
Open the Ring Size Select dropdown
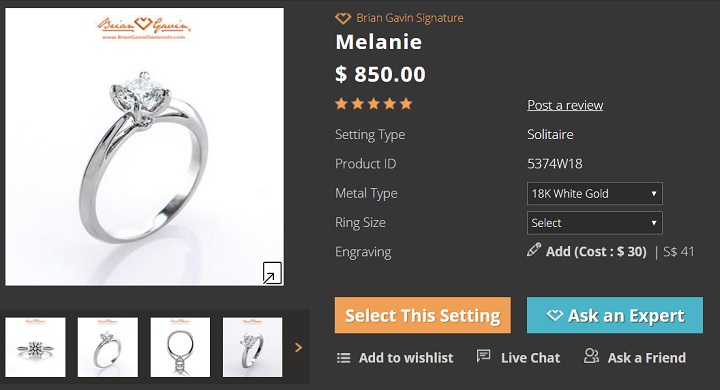[x=595, y=223]
